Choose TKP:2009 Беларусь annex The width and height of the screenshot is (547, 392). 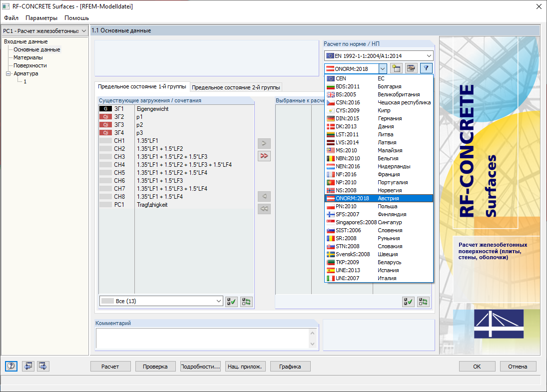point(379,262)
